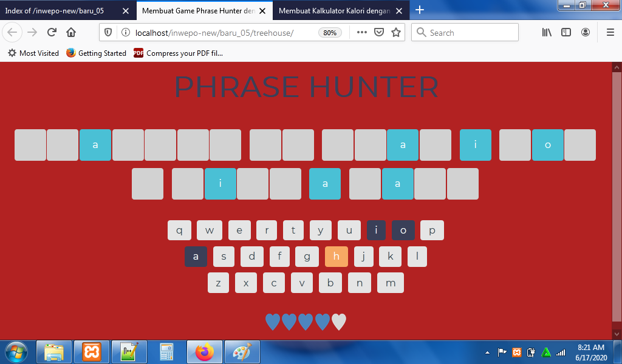Go to the Firefox home page
Viewport: 622px width, 364px height.
(x=71, y=33)
